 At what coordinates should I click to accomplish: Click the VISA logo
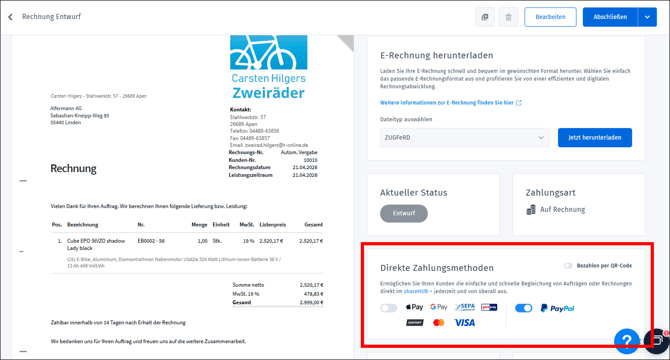coord(464,322)
